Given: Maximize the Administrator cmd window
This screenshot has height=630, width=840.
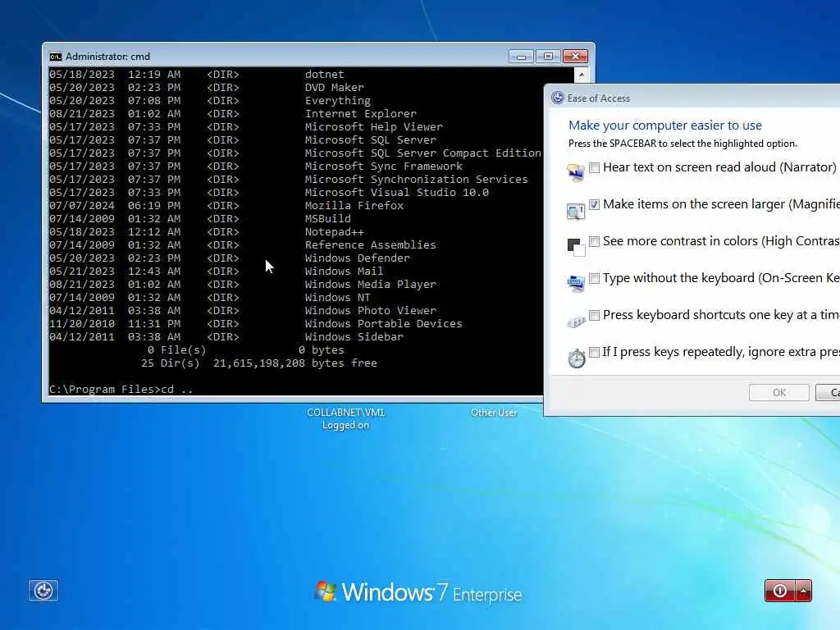Looking at the screenshot, I should [547, 57].
